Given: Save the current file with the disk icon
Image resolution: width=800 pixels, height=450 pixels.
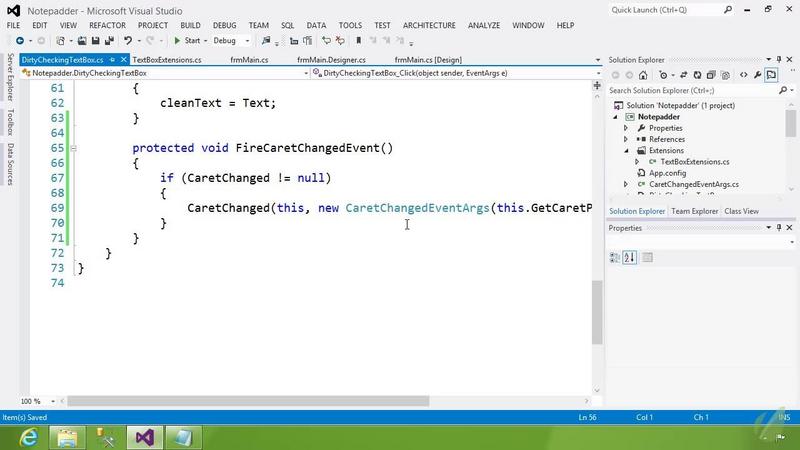Looking at the screenshot, I should click(95, 40).
